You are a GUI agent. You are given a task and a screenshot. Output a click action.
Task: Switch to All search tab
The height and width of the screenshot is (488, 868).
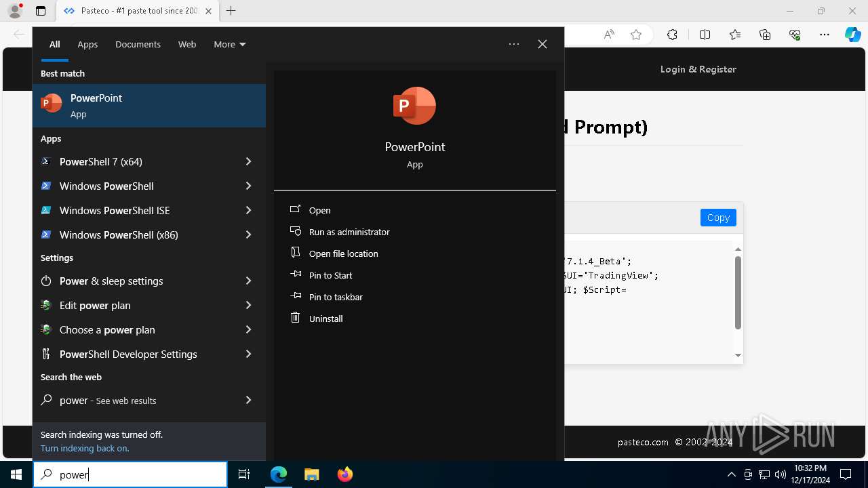pos(55,44)
